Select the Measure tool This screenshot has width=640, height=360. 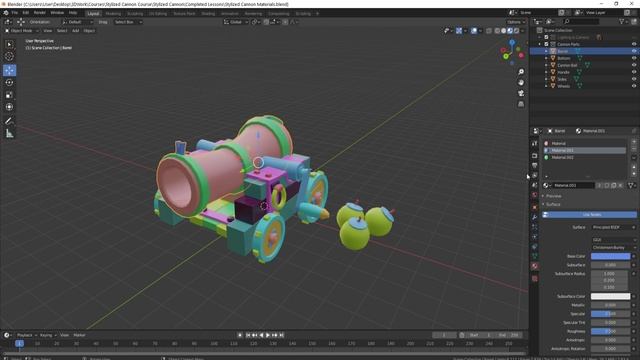point(9,133)
